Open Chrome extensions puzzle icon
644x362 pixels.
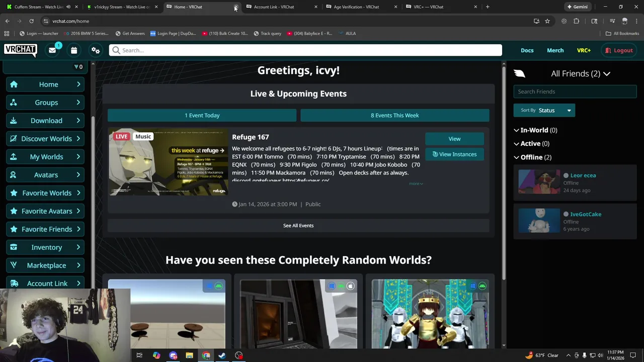click(x=577, y=21)
